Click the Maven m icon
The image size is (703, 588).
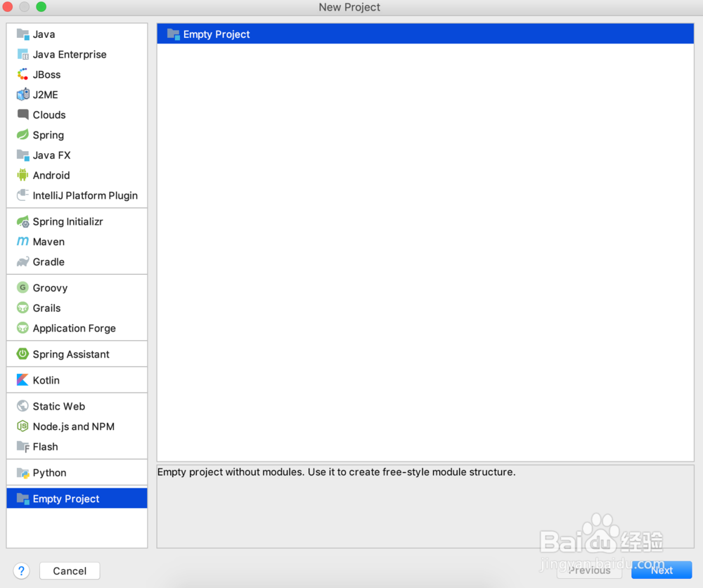click(x=23, y=242)
